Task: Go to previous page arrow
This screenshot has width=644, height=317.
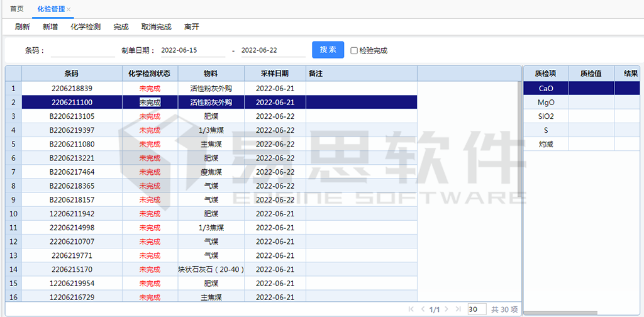Action: click(423, 309)
